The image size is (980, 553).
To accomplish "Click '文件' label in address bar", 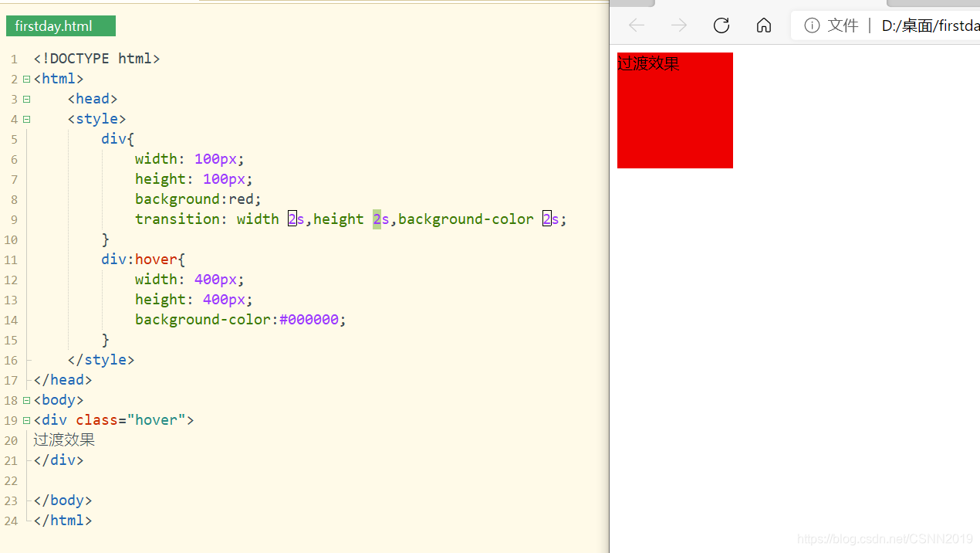I will click(x=843, y=25).
